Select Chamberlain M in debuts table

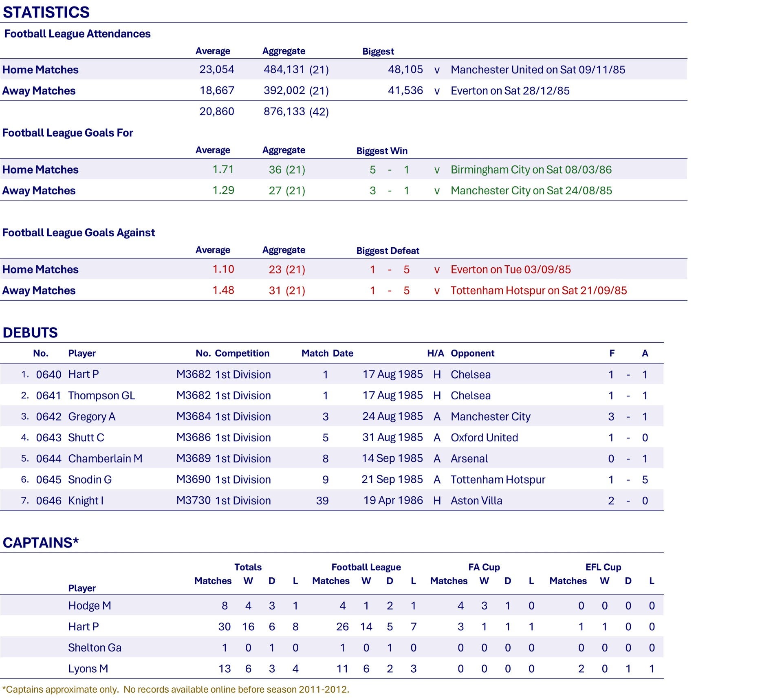(x=105, y=458)
